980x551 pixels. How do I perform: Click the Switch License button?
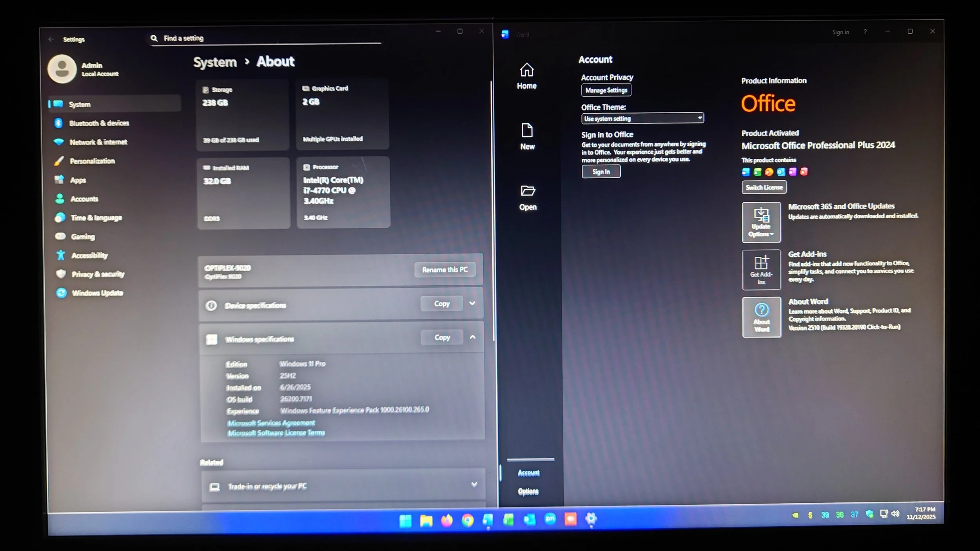764,187
